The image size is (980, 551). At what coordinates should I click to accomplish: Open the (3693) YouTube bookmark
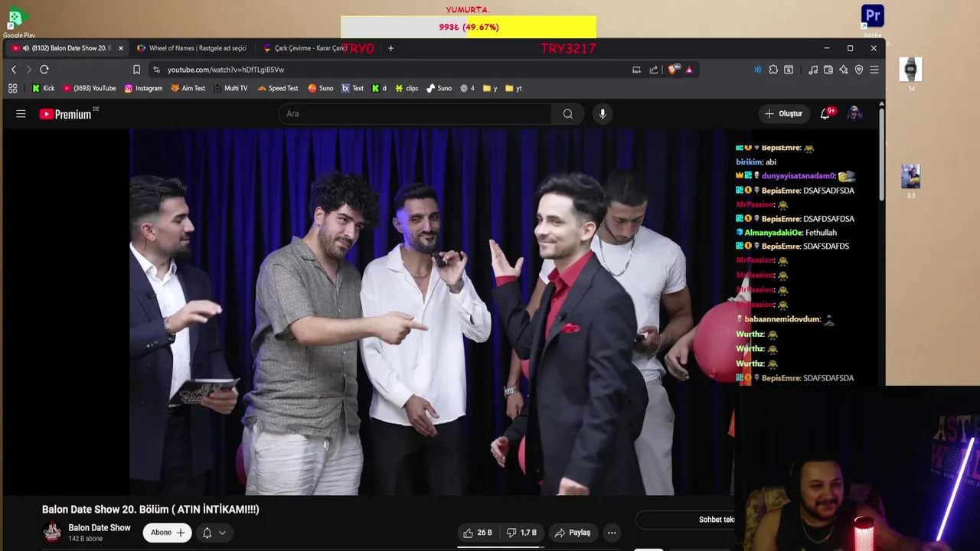89,88
